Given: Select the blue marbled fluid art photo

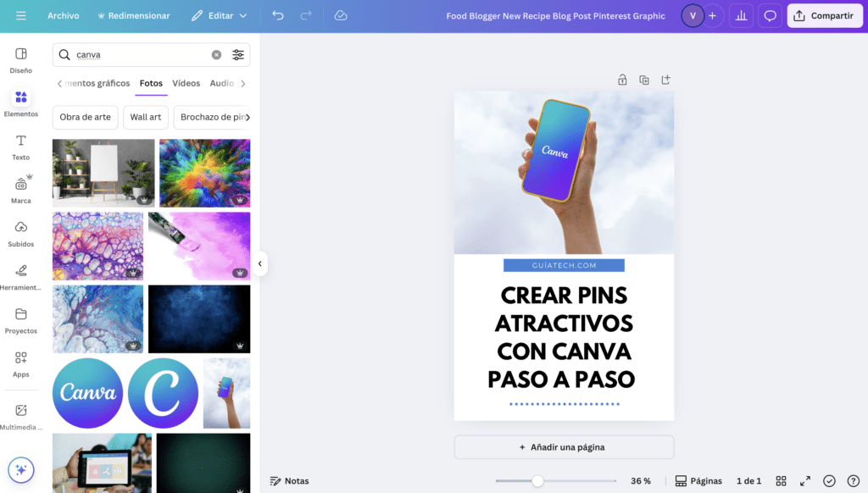Looking at the screenshot, I should tap(98, 319).
